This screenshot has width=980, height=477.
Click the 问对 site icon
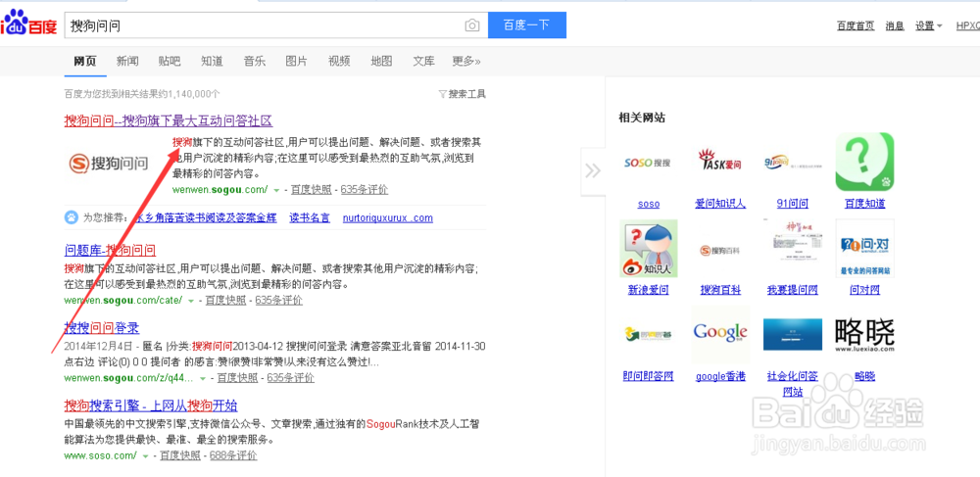[x=865, y=249]
